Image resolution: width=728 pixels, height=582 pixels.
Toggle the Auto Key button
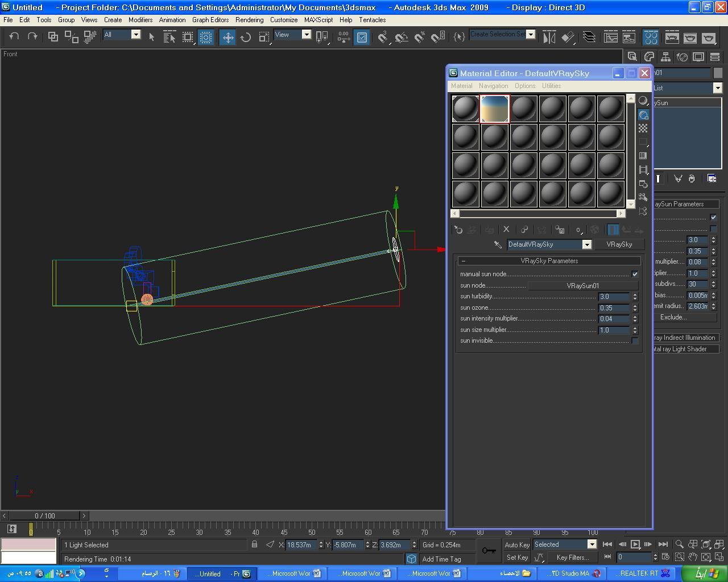pos(517,544)
